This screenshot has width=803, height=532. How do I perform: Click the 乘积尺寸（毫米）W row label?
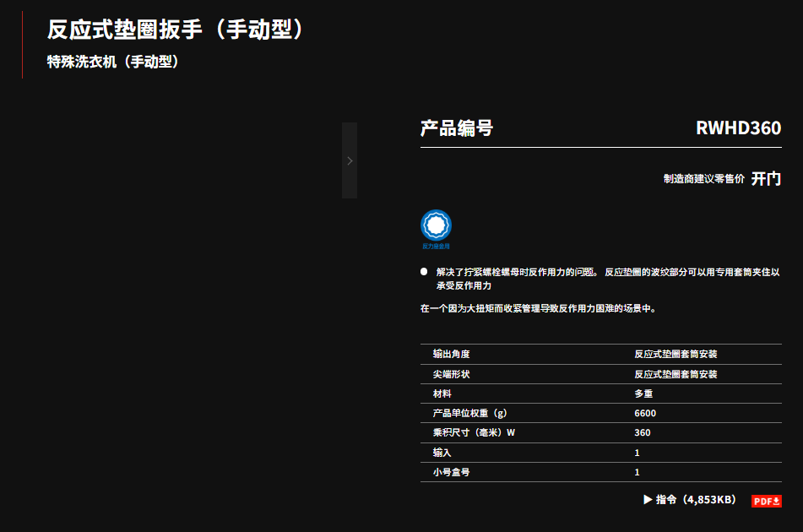tap(474, 432)
